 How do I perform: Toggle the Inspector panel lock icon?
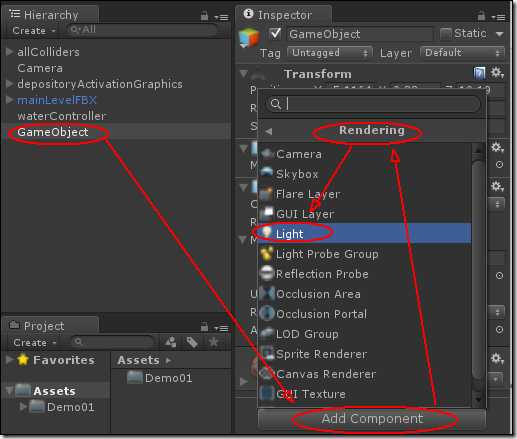pos(481,16)
